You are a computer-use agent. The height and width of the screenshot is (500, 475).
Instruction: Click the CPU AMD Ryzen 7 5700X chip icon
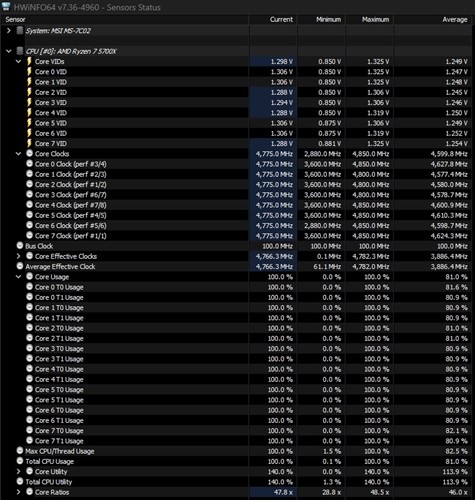pyautogui.click(x=20, y=51)
